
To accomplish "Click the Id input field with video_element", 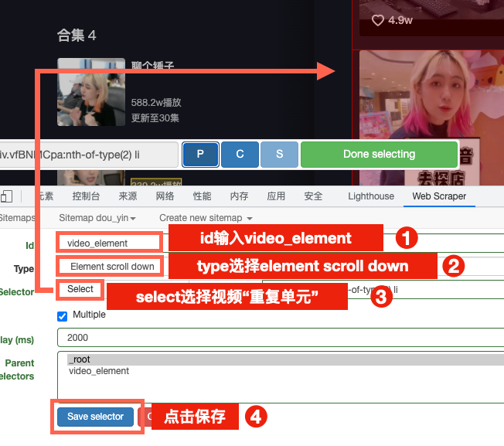I will click(x=108, y=243).
